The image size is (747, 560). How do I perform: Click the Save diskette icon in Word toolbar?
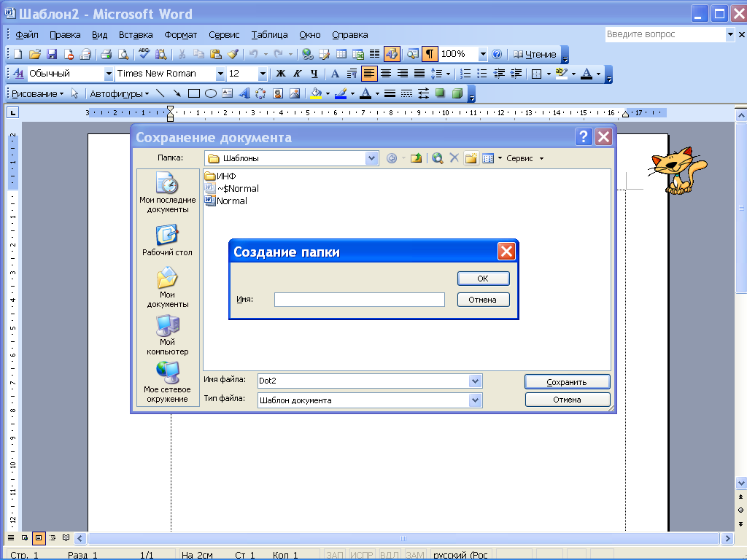[x=52, y=54]
